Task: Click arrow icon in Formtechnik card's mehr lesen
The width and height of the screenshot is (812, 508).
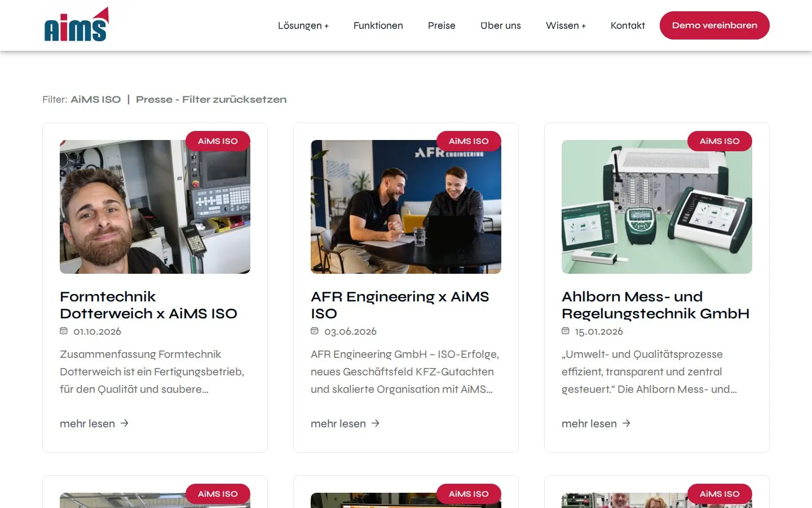Action: pos(125,423)
